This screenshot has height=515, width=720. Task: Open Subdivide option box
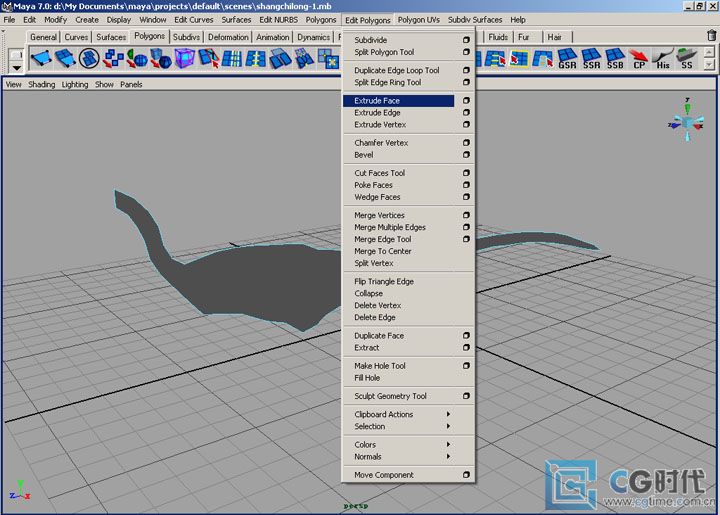click(466, 40)
